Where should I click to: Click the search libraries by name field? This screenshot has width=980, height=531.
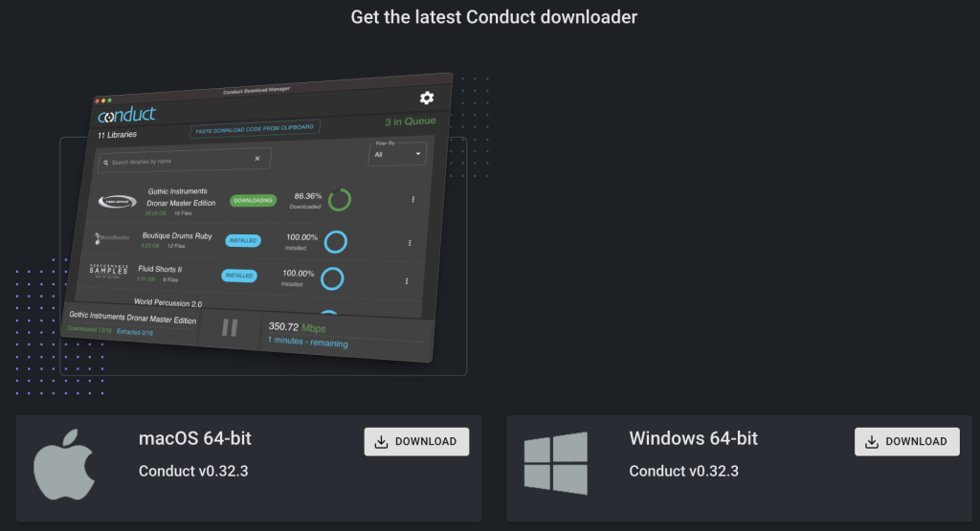[184, 161]
